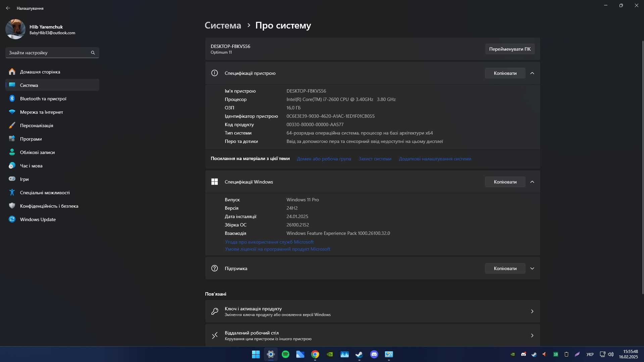Copy Підтримка info with Копіювати
Image resolution: width=644 pixels, height=362 pixels.
pyautogui.click(x=505, y=268)
